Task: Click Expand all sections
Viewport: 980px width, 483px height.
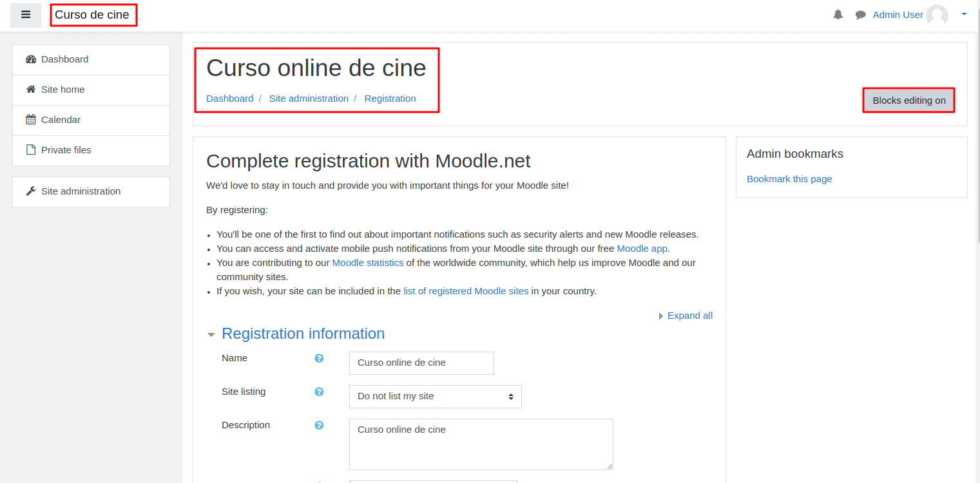Action: 689,316
